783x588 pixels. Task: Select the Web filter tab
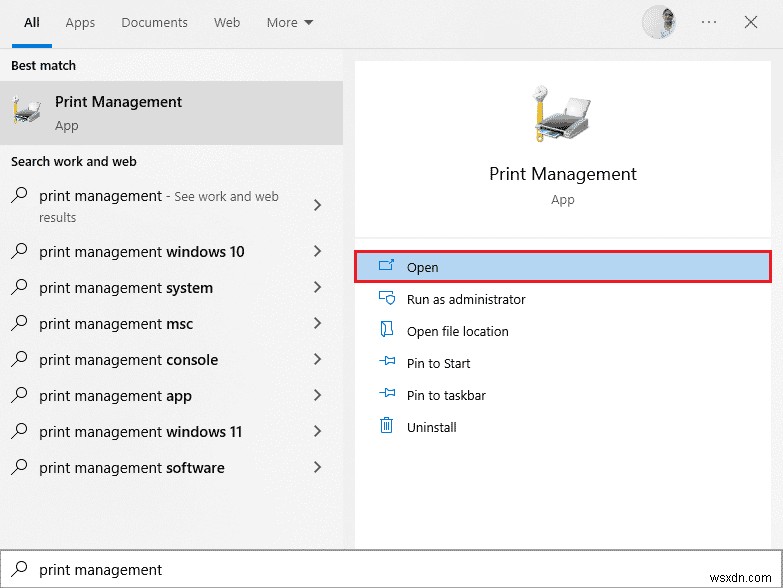tap(227, 22)
